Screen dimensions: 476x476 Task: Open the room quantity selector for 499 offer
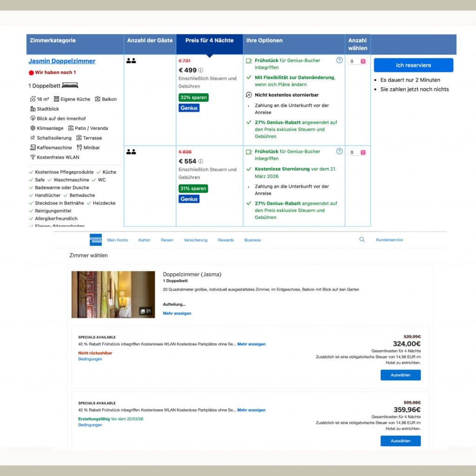pos(358,60)
